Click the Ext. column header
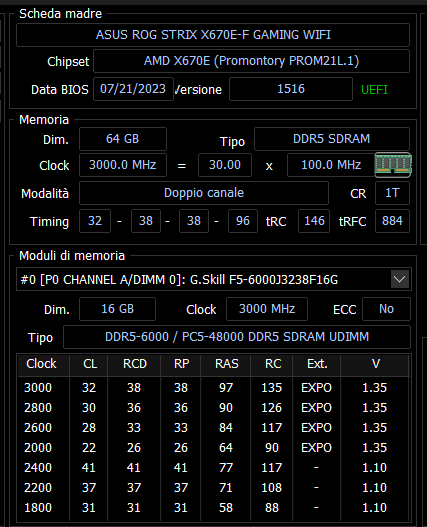 pyautogui.click(x=317, y=364)
